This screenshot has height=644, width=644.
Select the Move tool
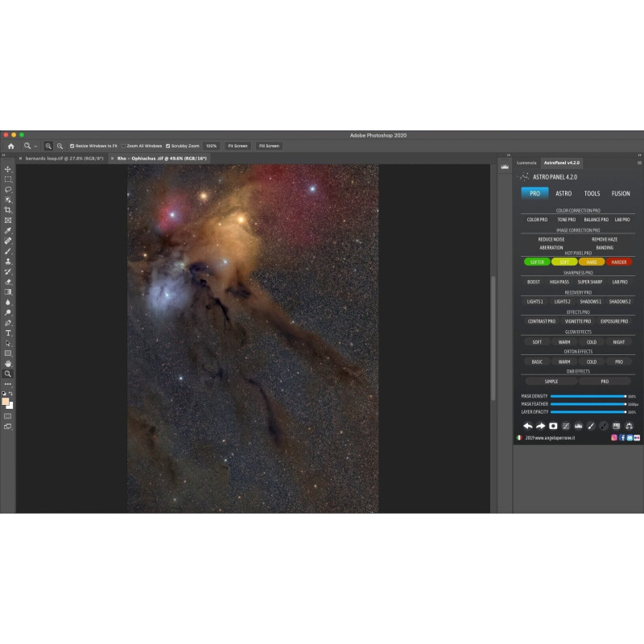8,169
